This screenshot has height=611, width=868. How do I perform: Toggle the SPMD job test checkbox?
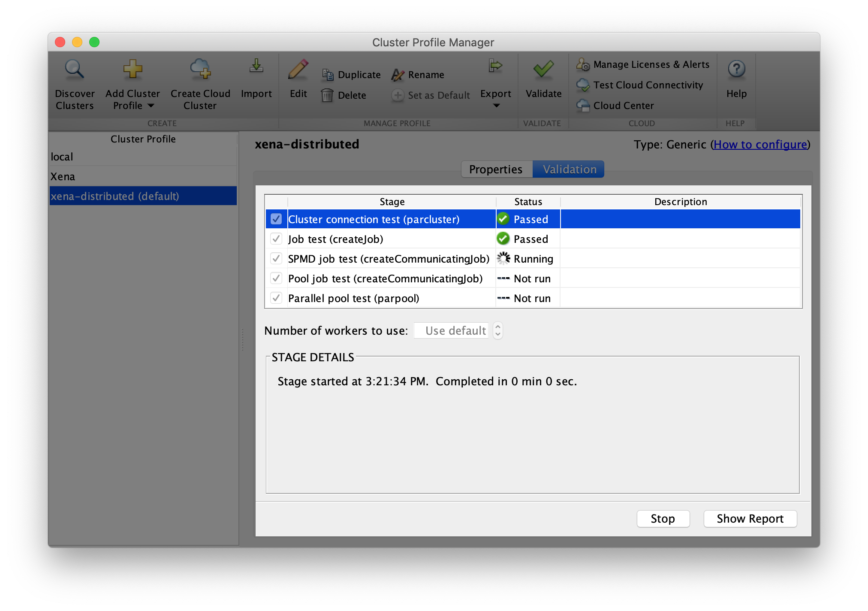[276, 258]
